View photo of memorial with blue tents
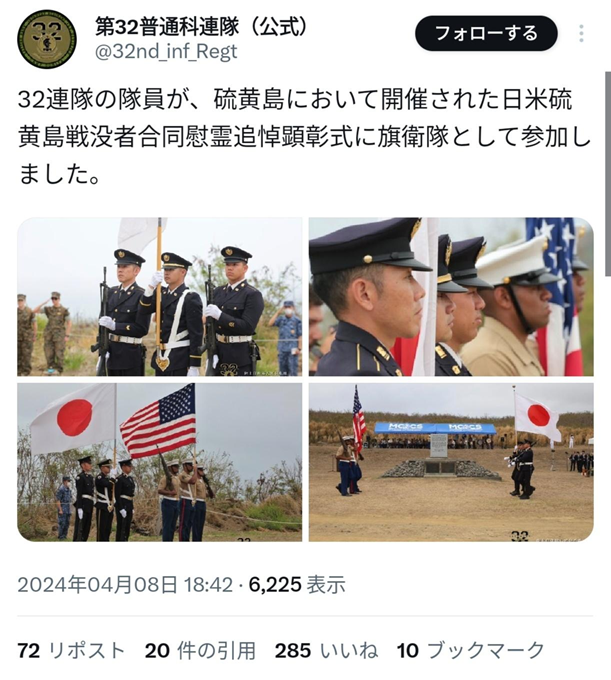Screen dimensions: 611x680 coord(451,462)
